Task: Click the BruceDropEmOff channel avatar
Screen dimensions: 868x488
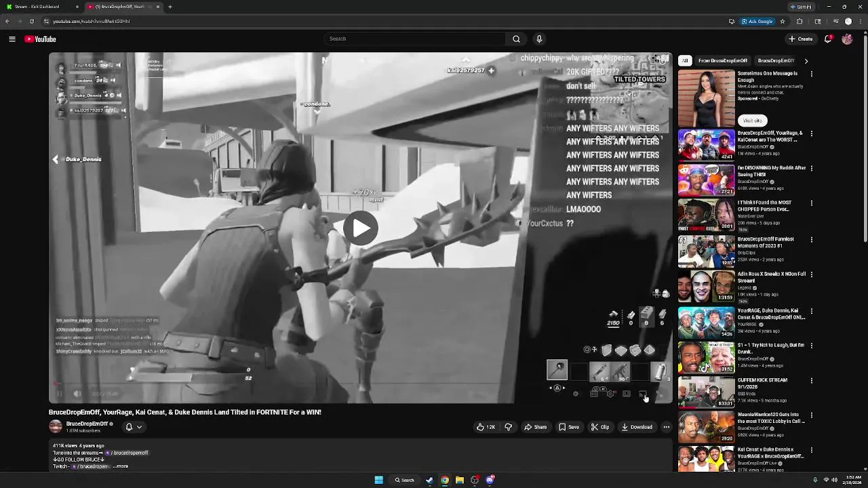Action: pyautogui.click(x=56, y=426)
